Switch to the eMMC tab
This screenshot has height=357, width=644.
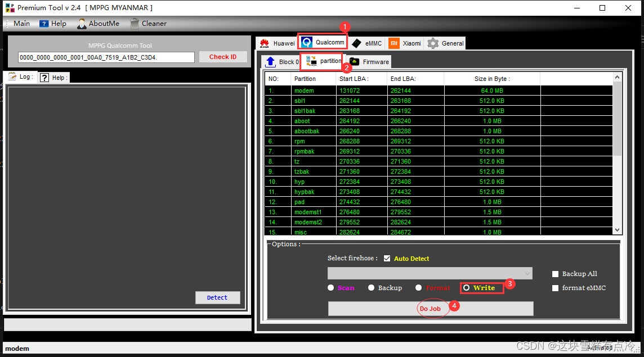pos(367,43)
